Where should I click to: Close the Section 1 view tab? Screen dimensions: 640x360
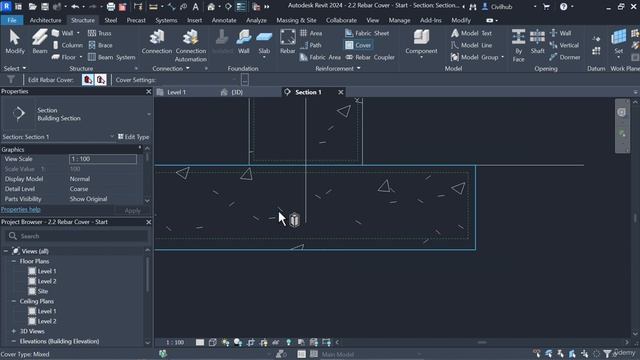341,92
